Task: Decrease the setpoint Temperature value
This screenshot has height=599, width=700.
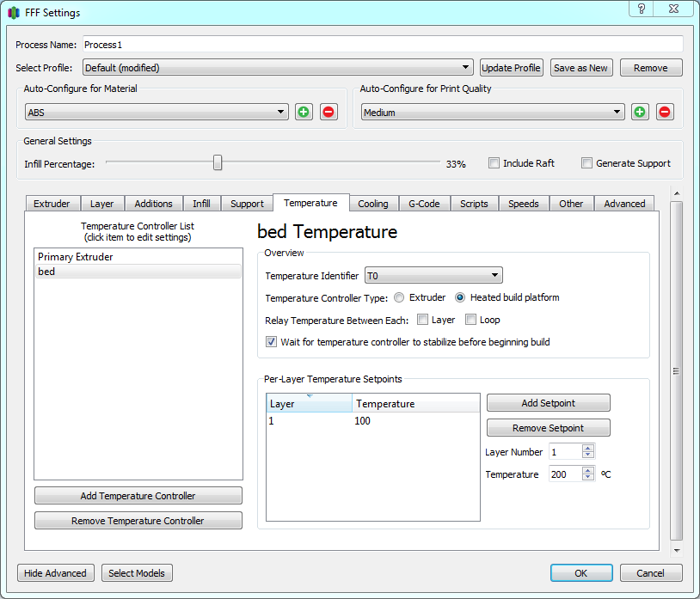Action: coord(588,477)
